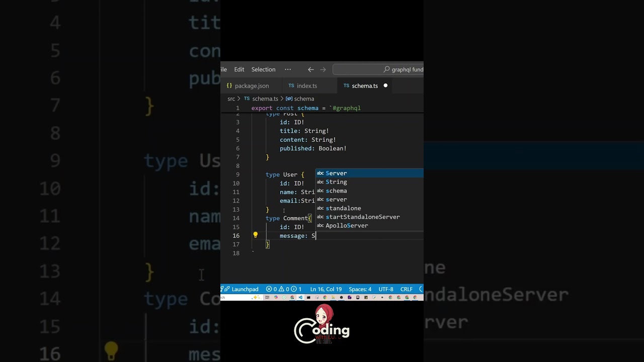
Task: Change end of line sequence CRLF
Action: point(407,289)
